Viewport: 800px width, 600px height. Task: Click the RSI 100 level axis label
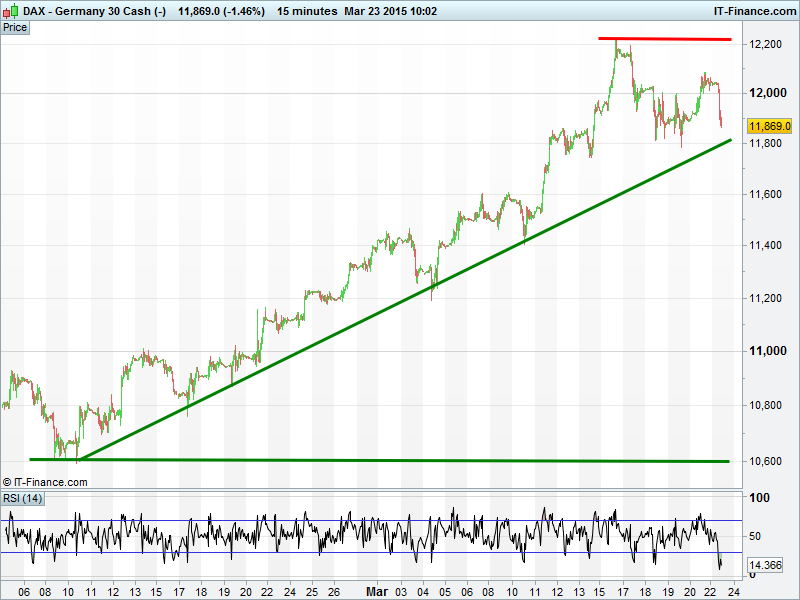759,498
